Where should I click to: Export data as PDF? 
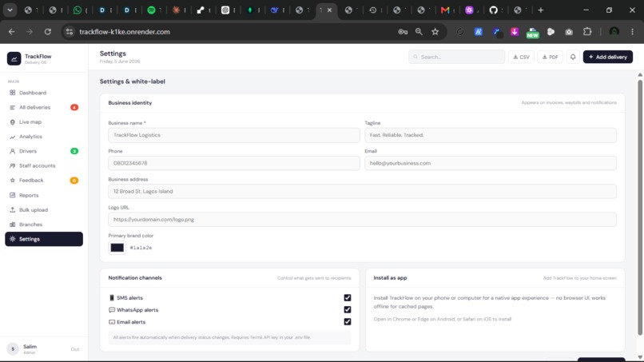coord(550,57)
